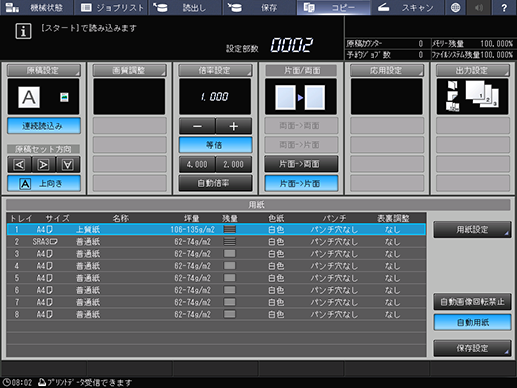Click tray 3 remaining paper level icon
The width and height of the screenshot is (517, 388).
[x=230, y=254]
